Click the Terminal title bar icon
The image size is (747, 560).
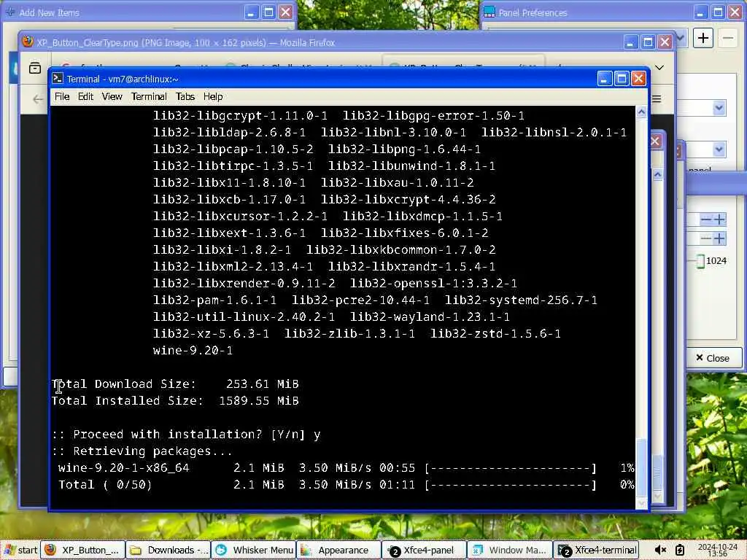[x=58, y=79]
